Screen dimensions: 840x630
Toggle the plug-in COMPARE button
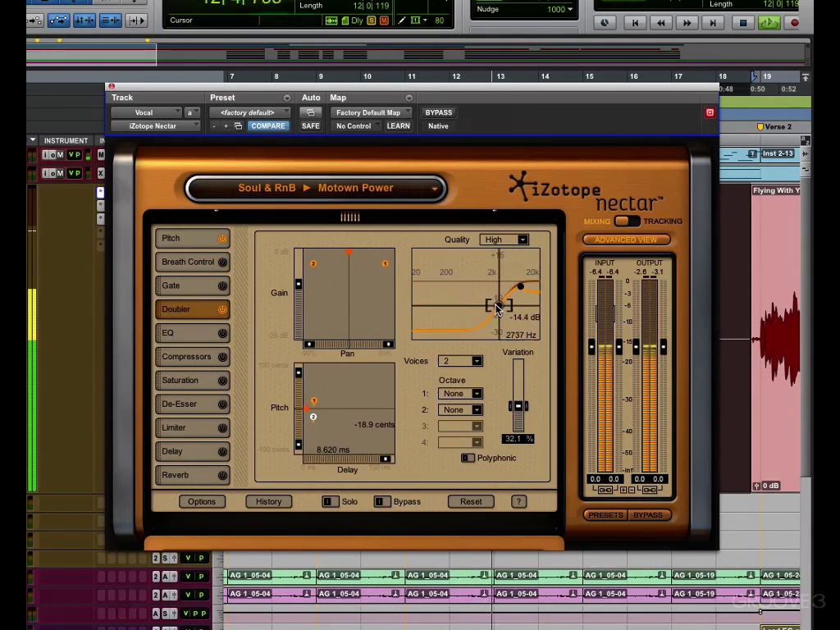click(268, 126)
